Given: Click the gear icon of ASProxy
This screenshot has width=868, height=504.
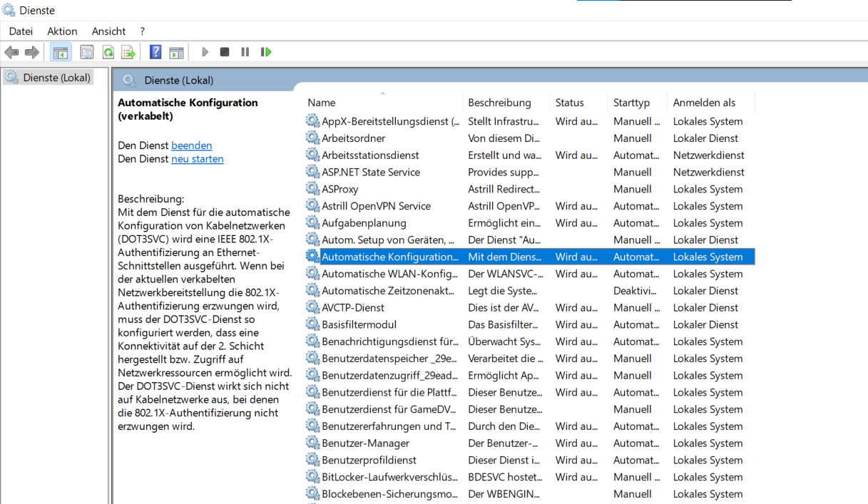Looking at the screenshot, I should [312, 189].
